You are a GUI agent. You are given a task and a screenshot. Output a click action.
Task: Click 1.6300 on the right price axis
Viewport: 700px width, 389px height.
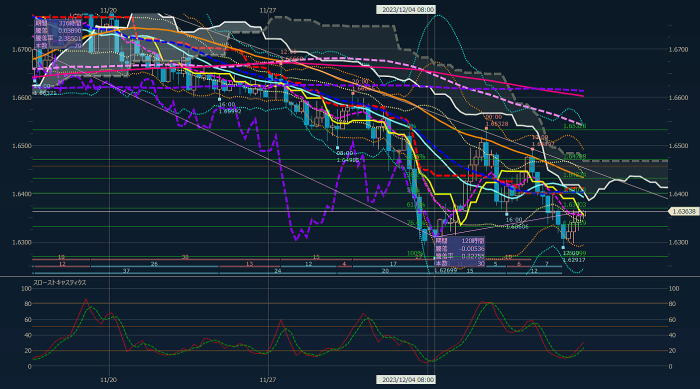pos(678,243)
